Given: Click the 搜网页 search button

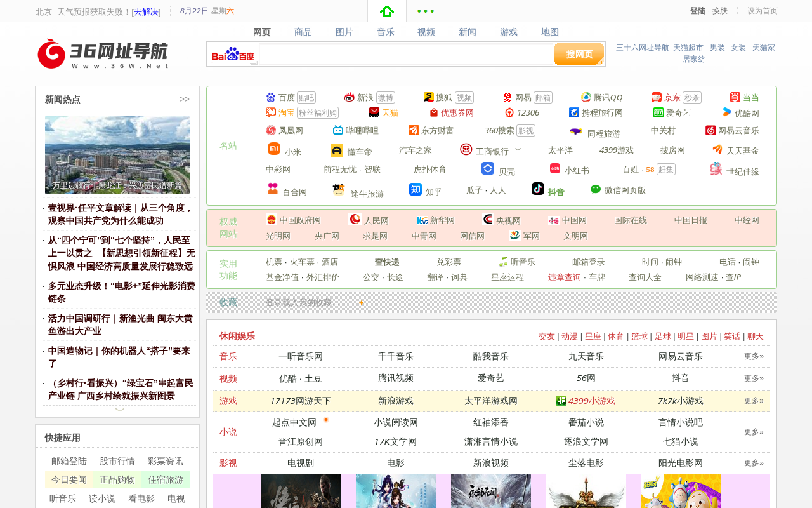Looking at the screenshot, I should pos(579,54).
